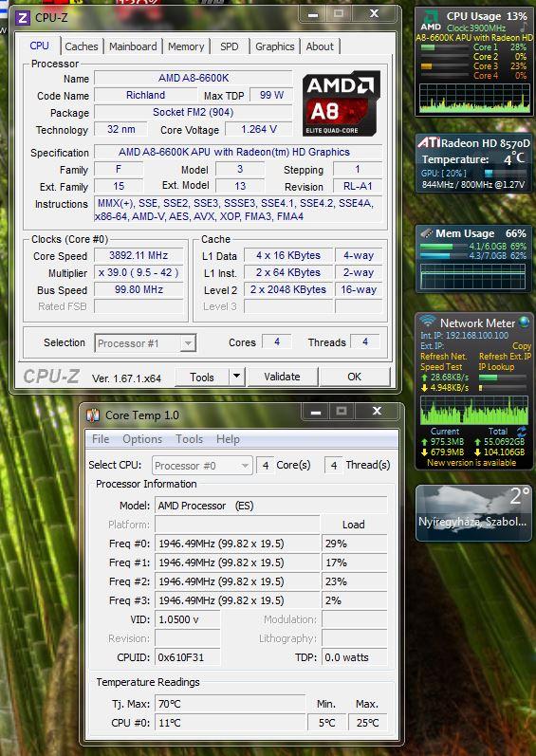Open Core Temp Tools menu

pyautogui.click(x=189, y=439)
